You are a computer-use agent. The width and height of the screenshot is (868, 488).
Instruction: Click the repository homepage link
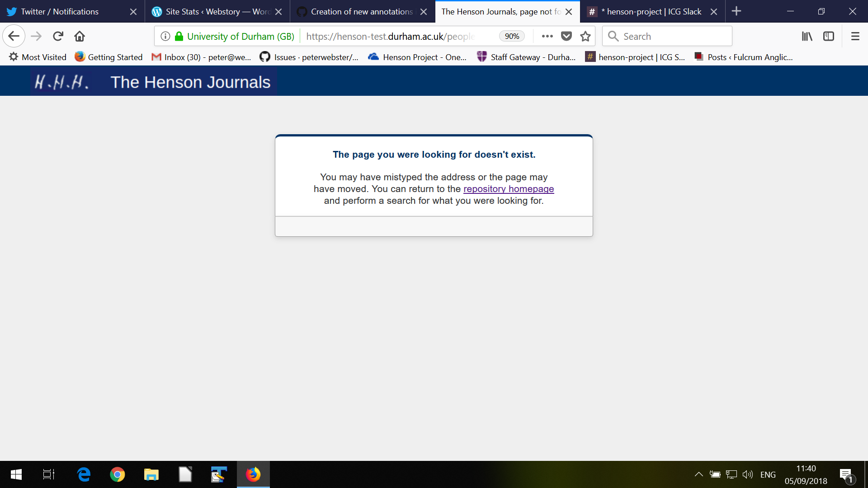coord(509,189)
